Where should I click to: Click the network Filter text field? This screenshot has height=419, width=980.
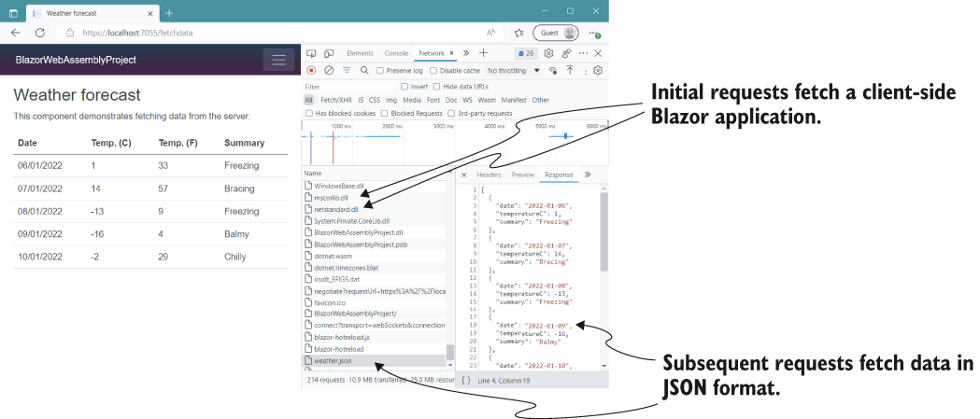[350, 87]
